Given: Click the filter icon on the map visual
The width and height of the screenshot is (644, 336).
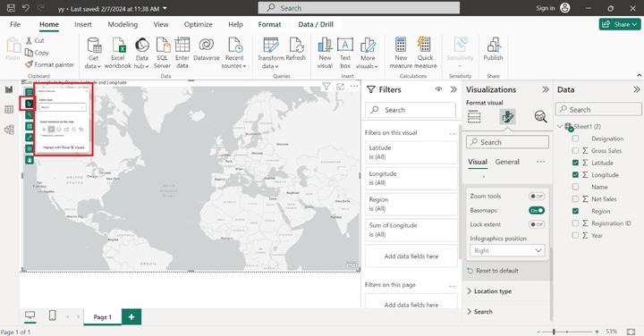Looking at the screenshot, I should click(326, 87).
